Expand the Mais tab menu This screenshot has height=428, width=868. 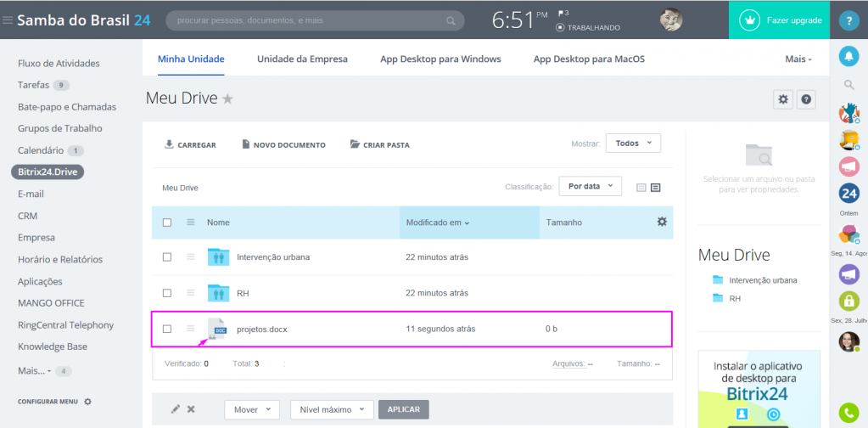[x=798, y=59]
